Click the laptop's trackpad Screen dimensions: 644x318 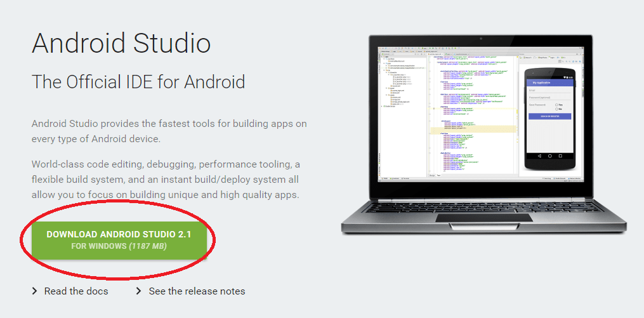click(484, 217)
